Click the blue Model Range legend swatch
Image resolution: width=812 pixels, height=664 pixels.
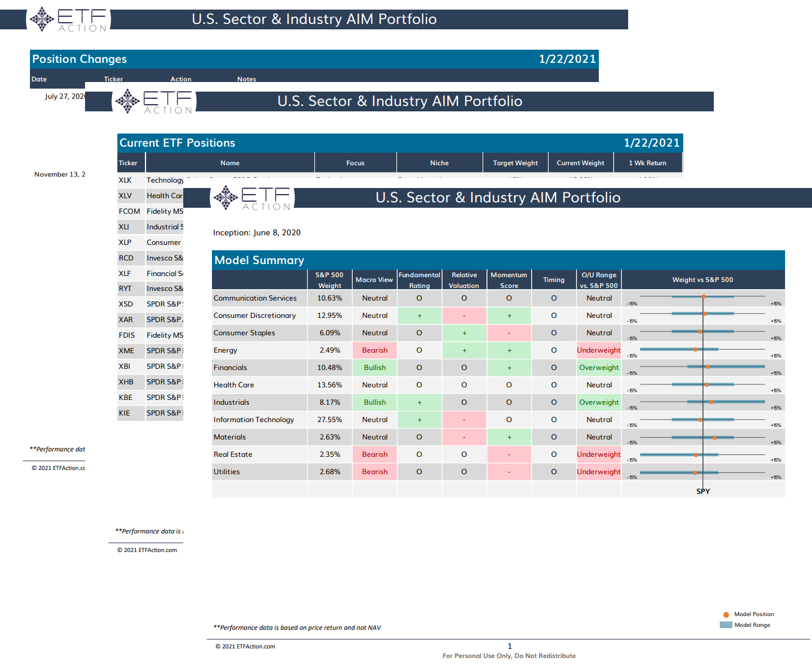[726, 625]
